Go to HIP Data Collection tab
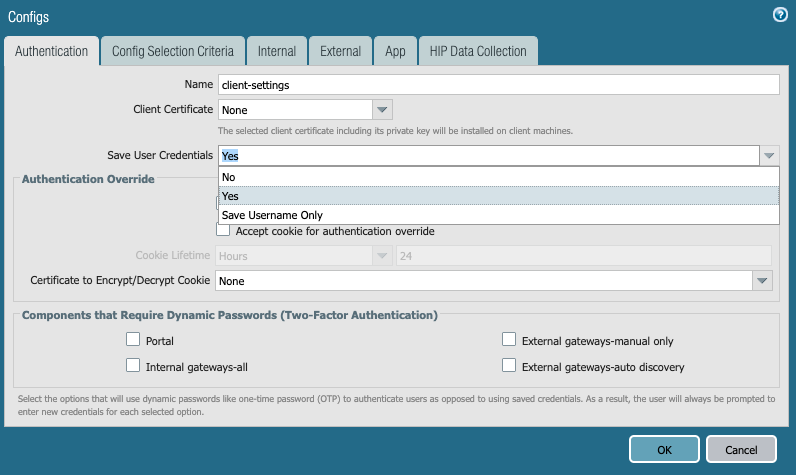796x475 pixels. [x=479, y=51]
